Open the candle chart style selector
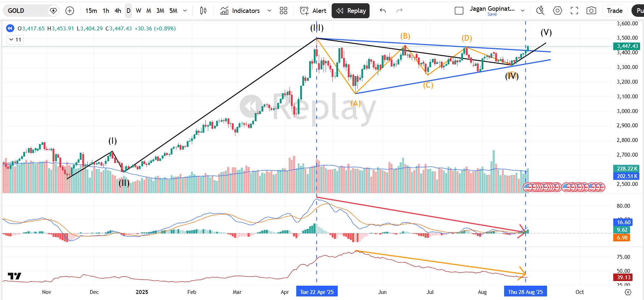644x300 pixels. point(203,11)
